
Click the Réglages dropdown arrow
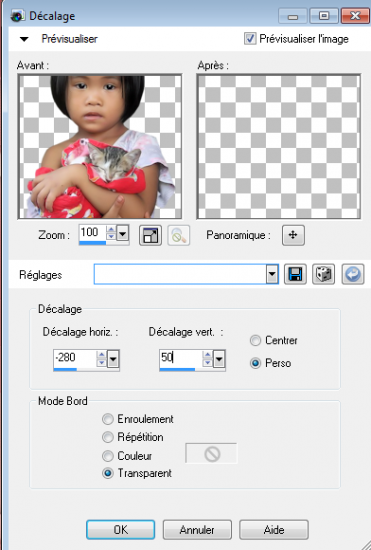(272, 274)
